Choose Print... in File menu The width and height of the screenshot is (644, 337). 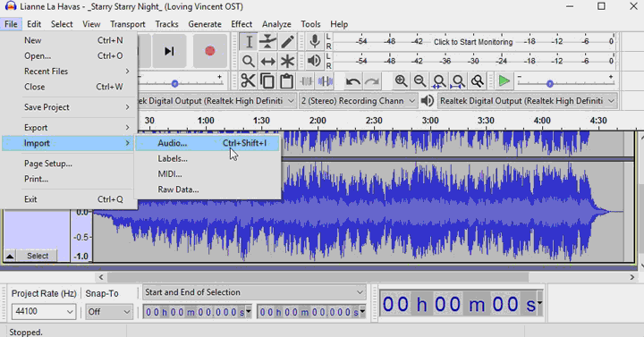coord(69,179)
